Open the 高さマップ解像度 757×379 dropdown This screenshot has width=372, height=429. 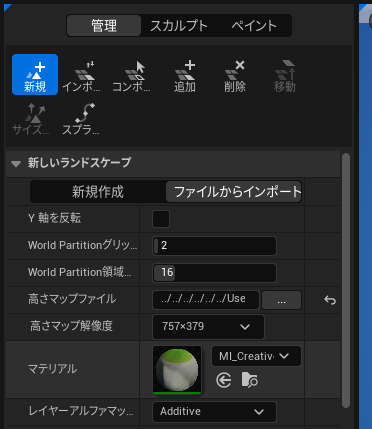pos(208,327)
